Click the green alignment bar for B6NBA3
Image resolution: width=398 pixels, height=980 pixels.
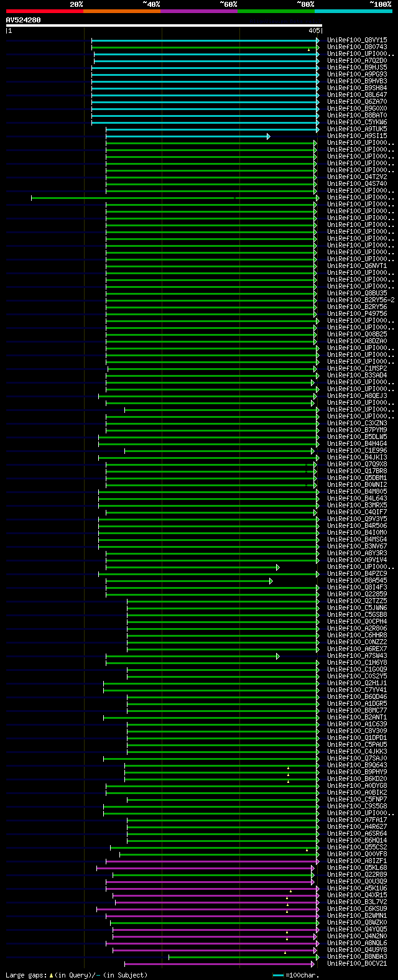244,957
